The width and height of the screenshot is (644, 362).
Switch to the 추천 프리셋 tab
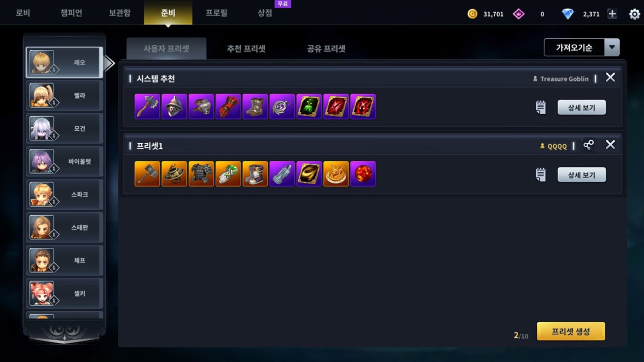[246, 49]
